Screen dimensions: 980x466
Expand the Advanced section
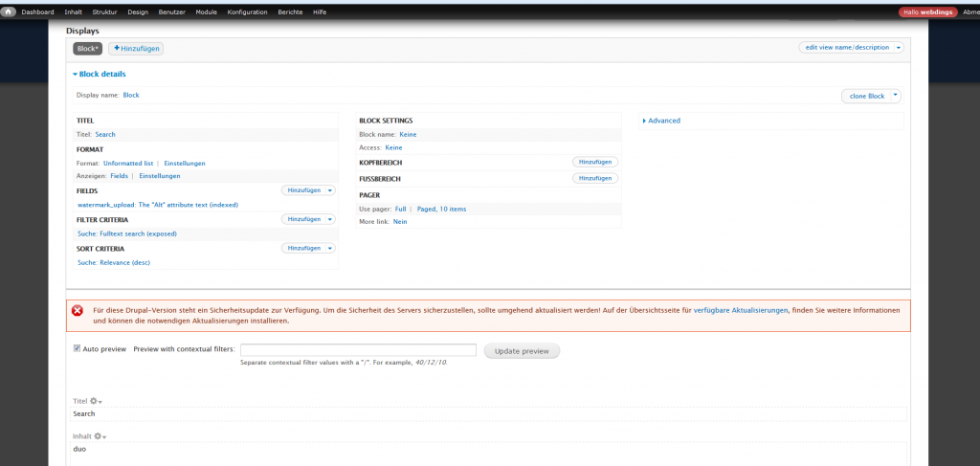click(661, 121)
